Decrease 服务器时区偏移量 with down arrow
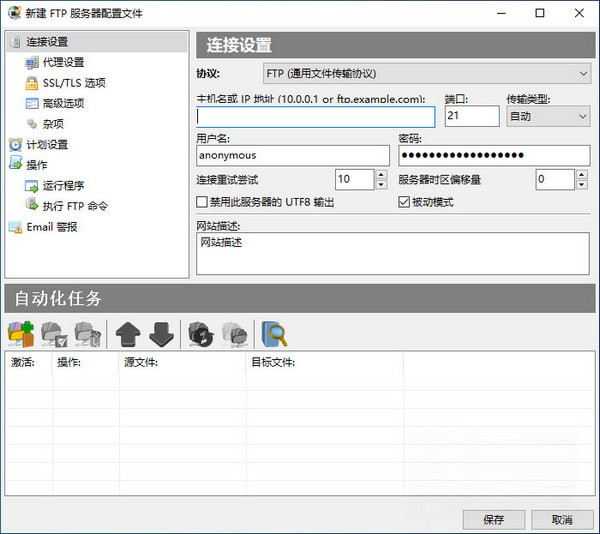Image resolution: width=600 pixels, height=534 pixels. [581, 184]
